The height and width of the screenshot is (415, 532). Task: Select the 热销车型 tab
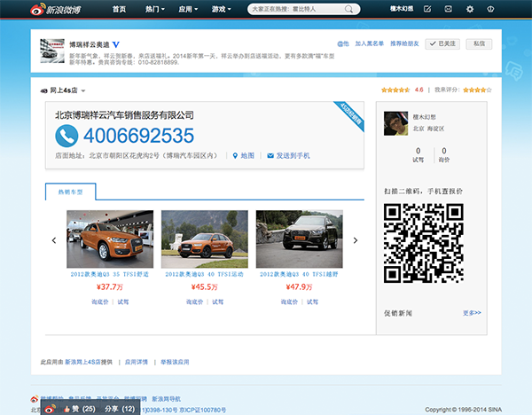70,191
